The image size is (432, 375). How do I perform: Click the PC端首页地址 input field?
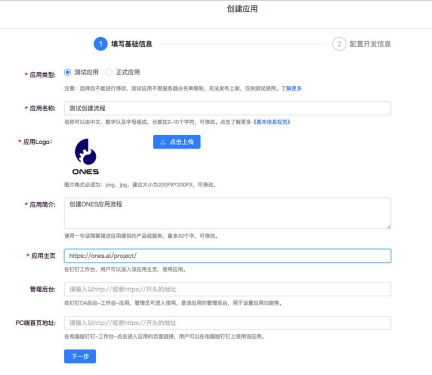pos(227,323)
